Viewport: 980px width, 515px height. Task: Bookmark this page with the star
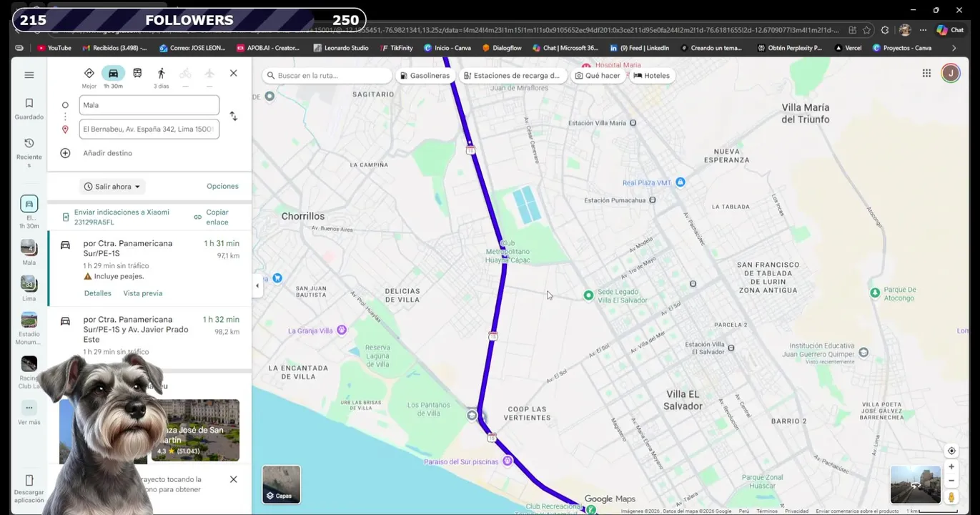tap(866, 30)
